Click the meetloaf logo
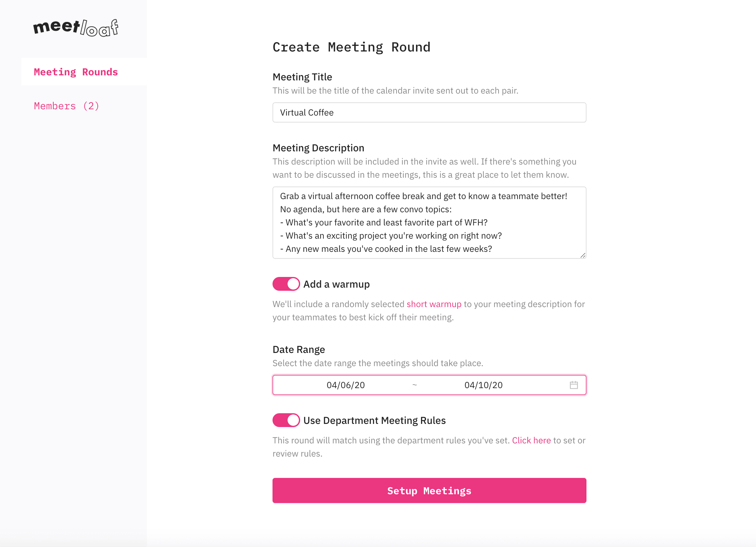Viewport: 756px width, 547px height. point(76,28)
